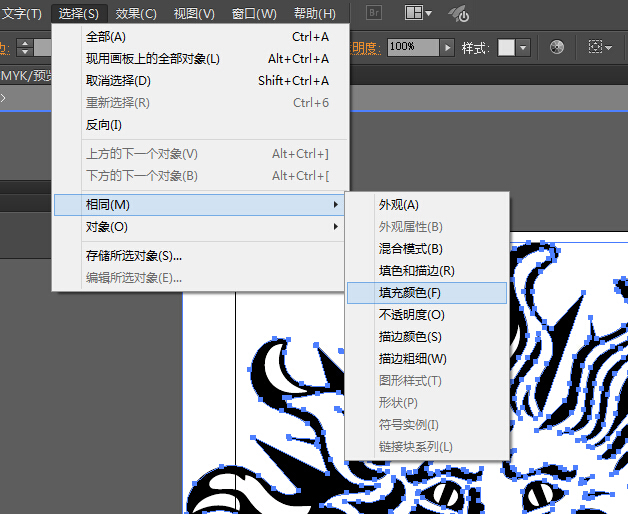The image size is (628, 514).
Task: Choose 全部(A) select all
Action: click(200, 37)
